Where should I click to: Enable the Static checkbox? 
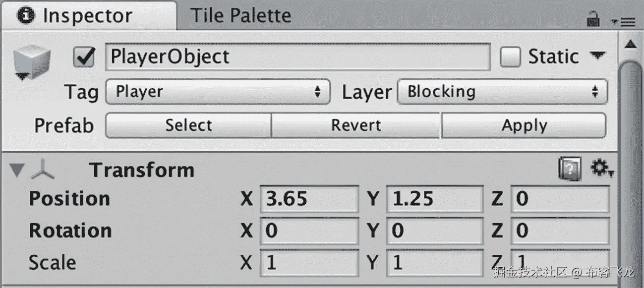pos(510,57)
